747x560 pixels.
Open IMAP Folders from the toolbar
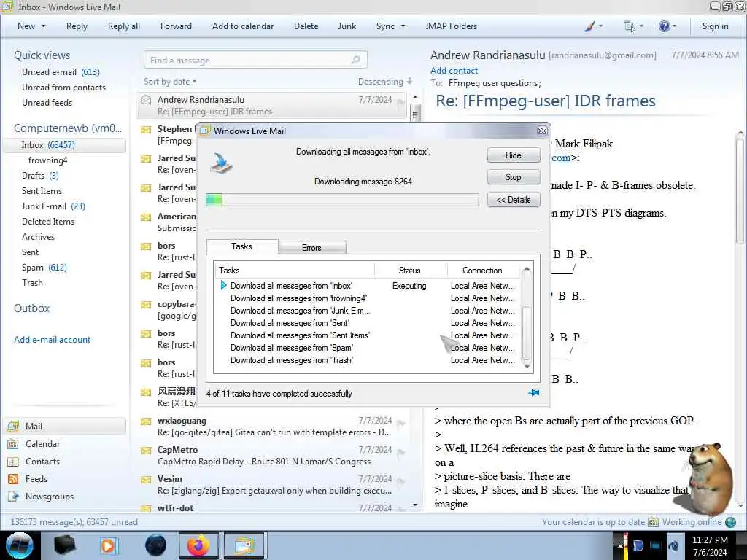pos(451,26)
